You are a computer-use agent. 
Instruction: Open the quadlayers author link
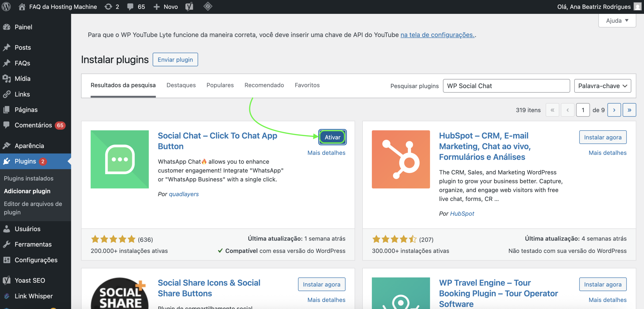[184, 194]
